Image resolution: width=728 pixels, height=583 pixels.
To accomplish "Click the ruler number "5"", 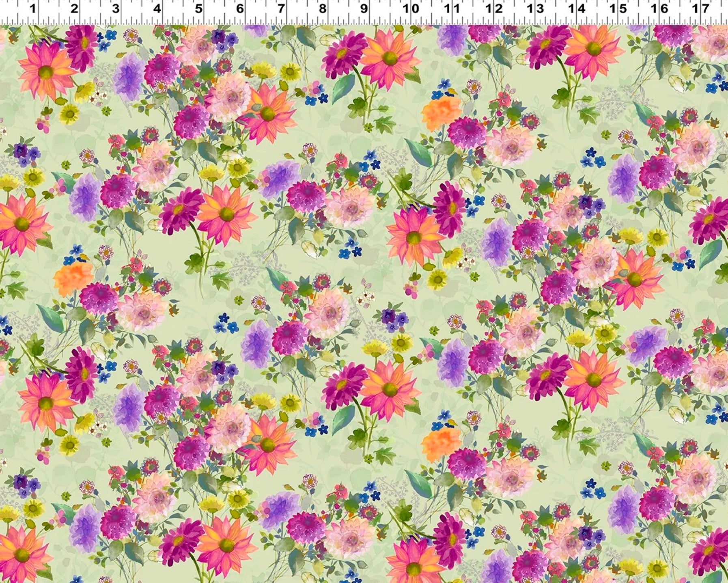I will [198, 9].
